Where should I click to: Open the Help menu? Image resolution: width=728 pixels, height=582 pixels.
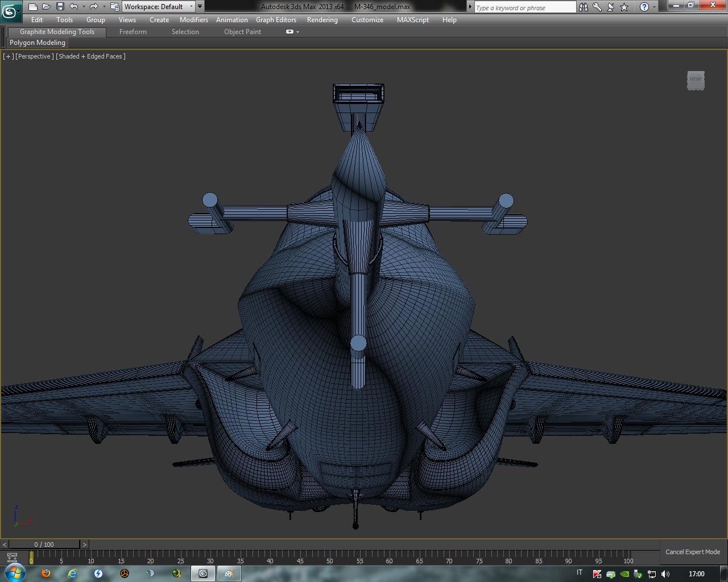point(449,20)
